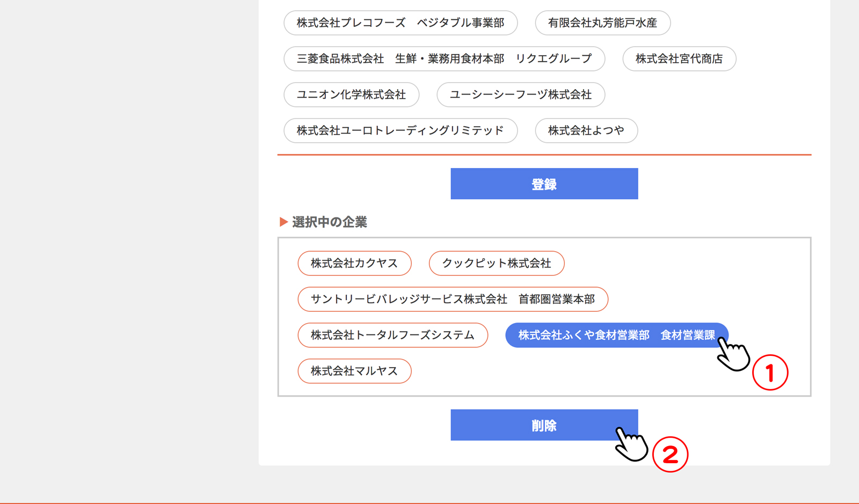Click the orange triangle beside 選択中の企業
The height and width of the screenshot is (504, 859).
pyautogui.click(x=284, y=222)
